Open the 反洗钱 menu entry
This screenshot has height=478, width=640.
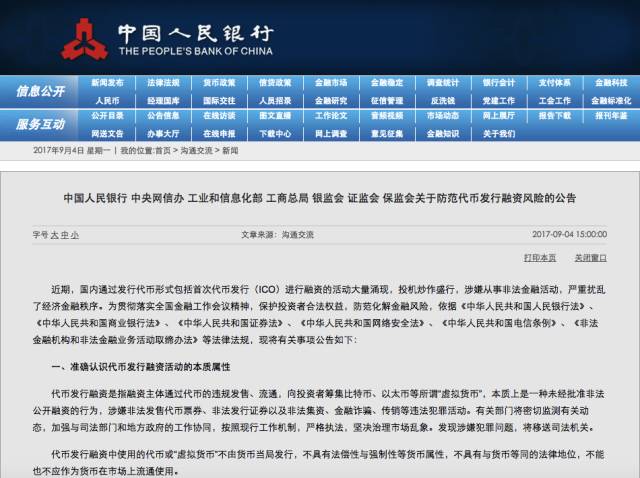pos(443,101)
